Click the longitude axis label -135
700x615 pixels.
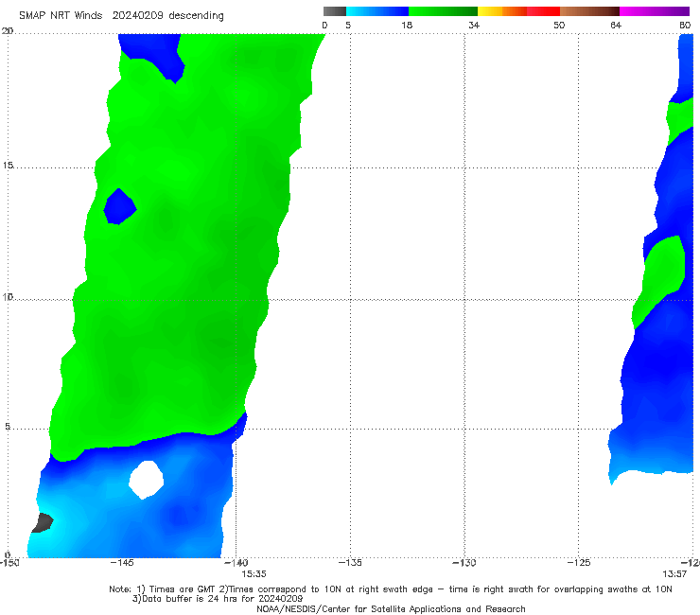350,562
